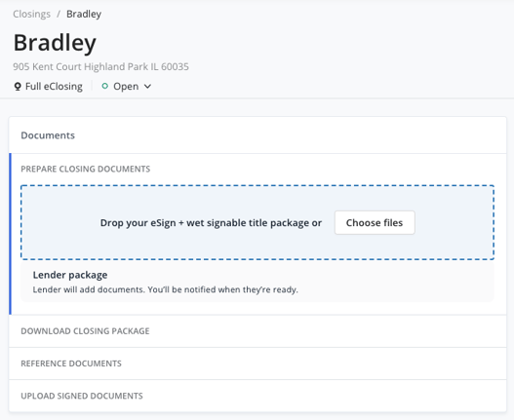Screen dimensions: 514x420
Task: Expand the Download Closing Package section
Action: pyautogui.click(x=257, y=331)
